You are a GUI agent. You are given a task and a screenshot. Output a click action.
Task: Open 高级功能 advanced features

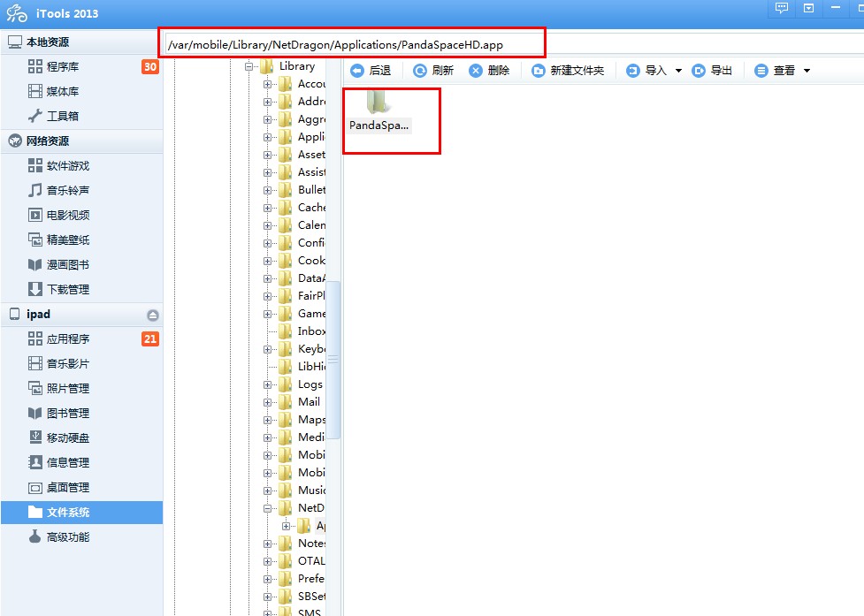click(81, 537)
